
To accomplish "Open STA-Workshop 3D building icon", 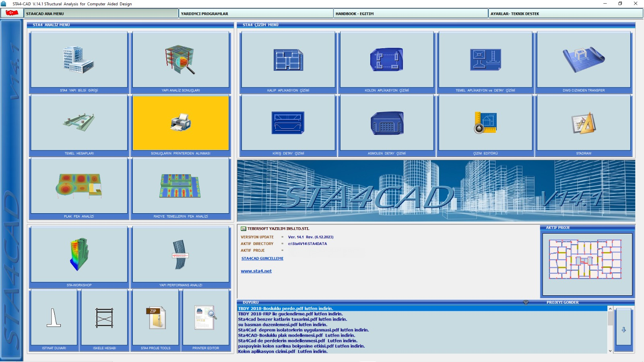I will [x=79, y=254].
